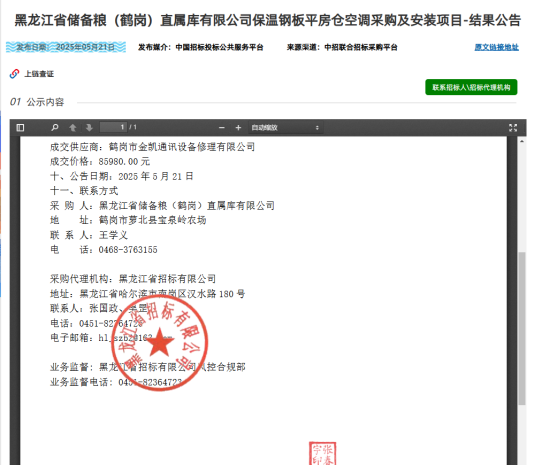Go to next page arrow

pos(89,127)
